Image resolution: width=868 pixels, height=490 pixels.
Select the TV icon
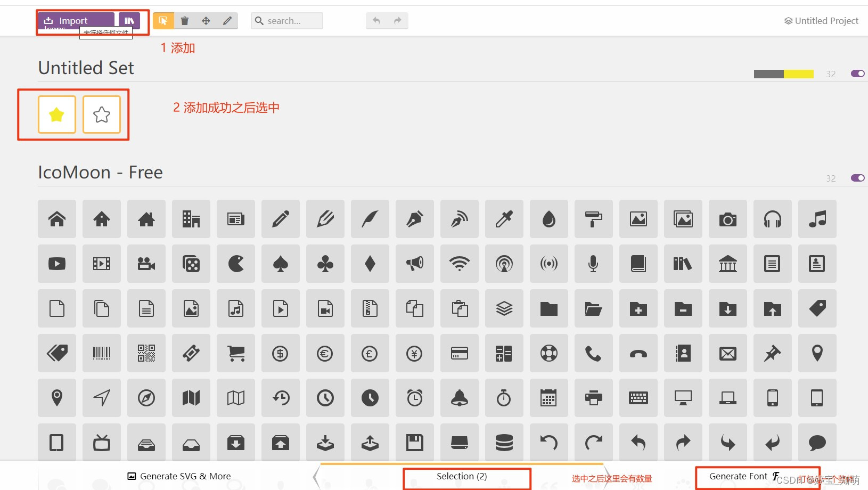pos(102,442)
